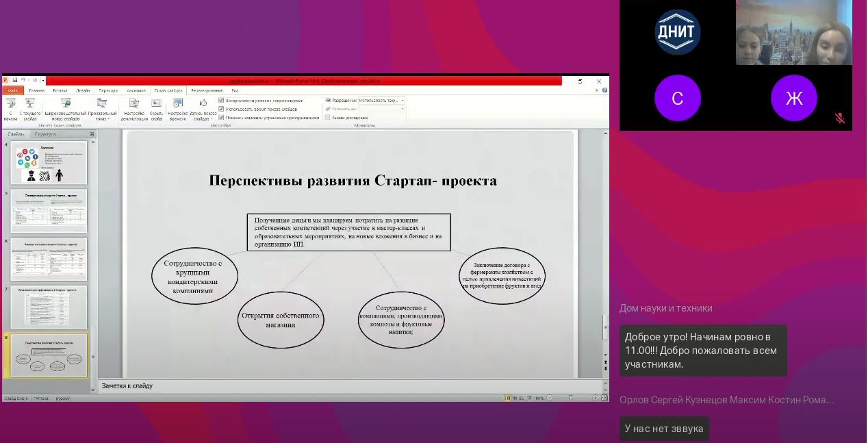Click participant avatar labeled С

pyautogui.click(x=678, y=98)
